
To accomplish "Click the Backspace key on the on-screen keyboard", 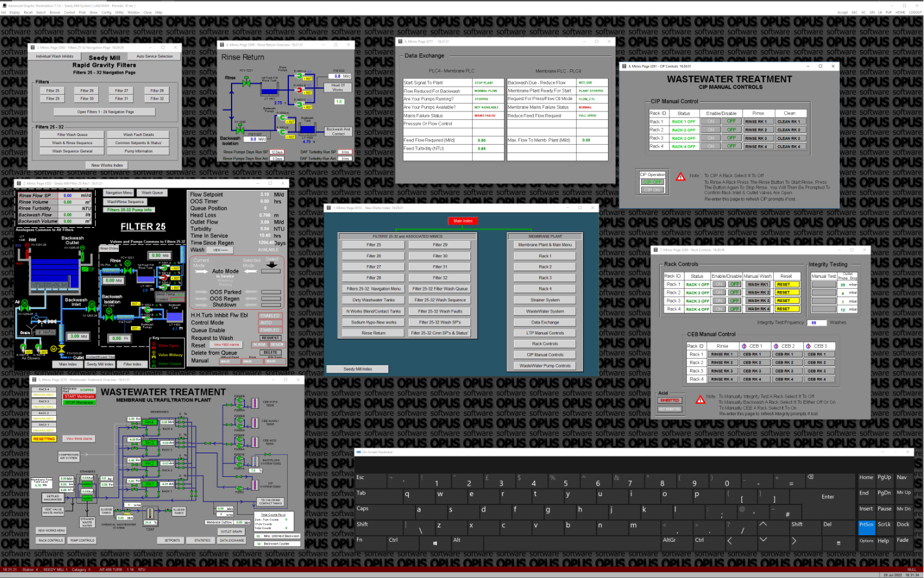I will (829, 481).
